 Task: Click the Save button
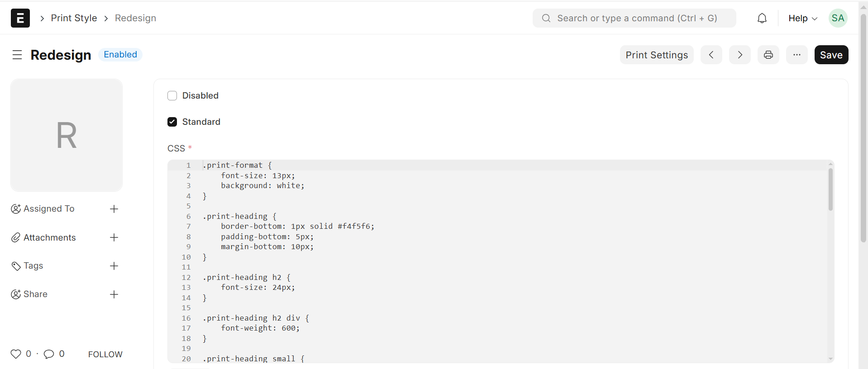point(831,55)
